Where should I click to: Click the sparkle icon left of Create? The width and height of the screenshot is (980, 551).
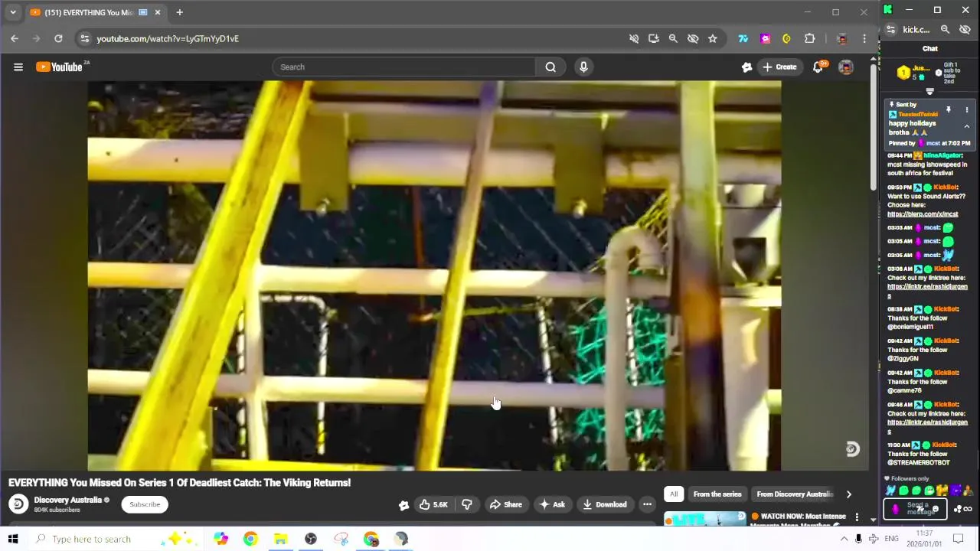[746, 67]
